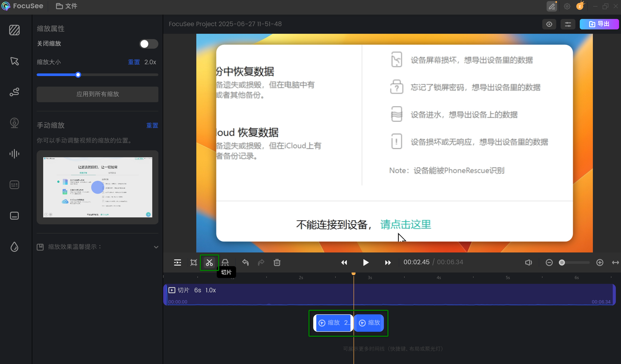Open the watermark droplet sidebar icon

pos(14,247)
